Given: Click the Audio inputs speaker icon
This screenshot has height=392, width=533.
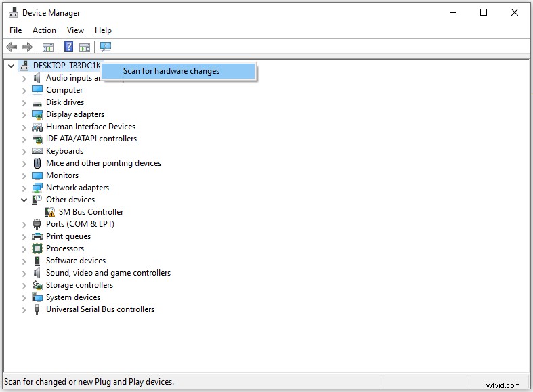Looking at the screenshot, I should tap(37, 78).
